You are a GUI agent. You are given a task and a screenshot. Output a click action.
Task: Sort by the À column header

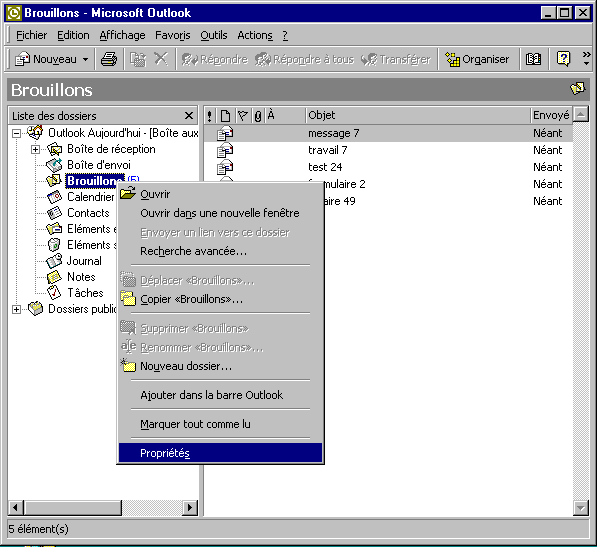pyautogui.click(x=285, y=115)
